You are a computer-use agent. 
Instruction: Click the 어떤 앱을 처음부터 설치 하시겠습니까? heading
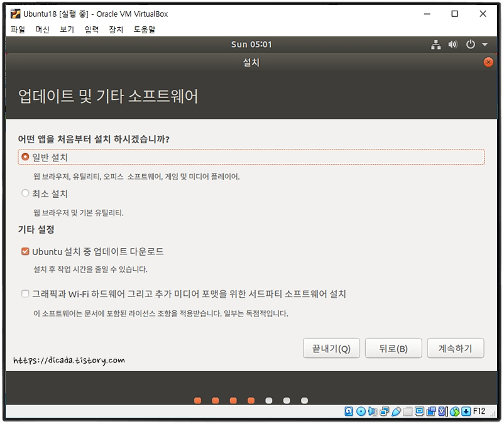(x=94, y=139)
